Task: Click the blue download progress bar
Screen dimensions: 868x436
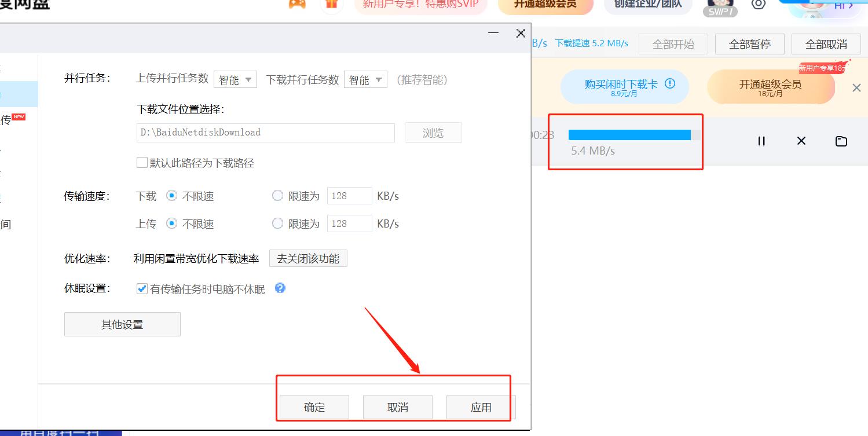Action: click(629, 134)
